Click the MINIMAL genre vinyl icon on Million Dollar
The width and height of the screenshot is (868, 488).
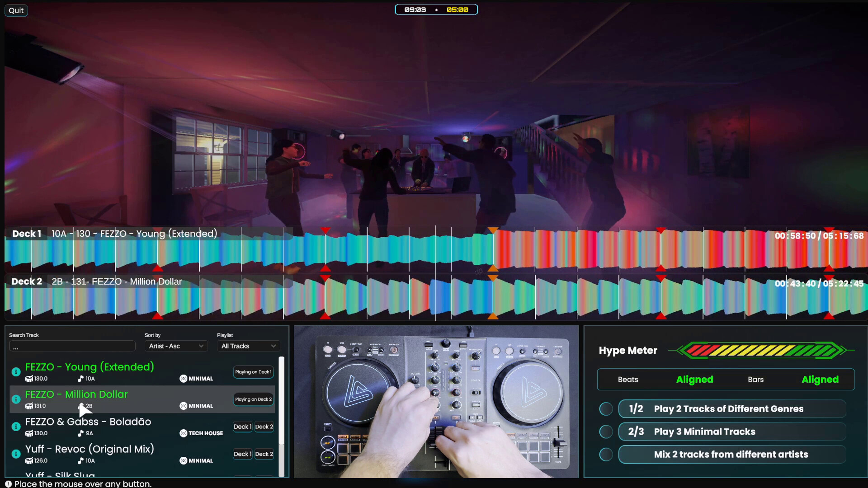pyautogui.click(x=183, y=405)
